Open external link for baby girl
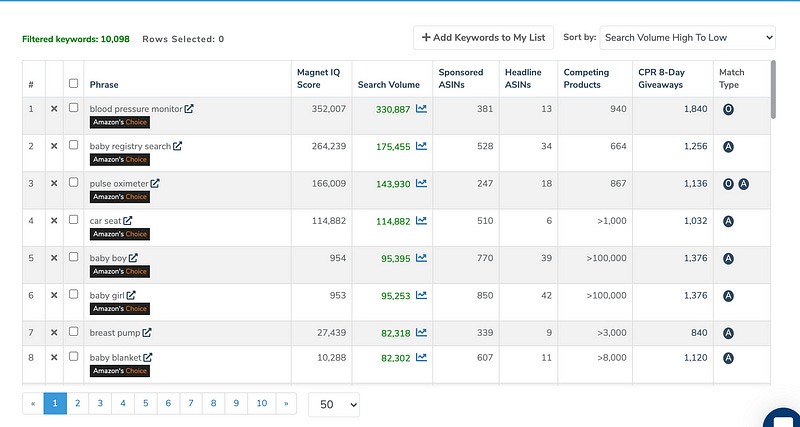The image size is (800, 427). (x=131, y=295)
